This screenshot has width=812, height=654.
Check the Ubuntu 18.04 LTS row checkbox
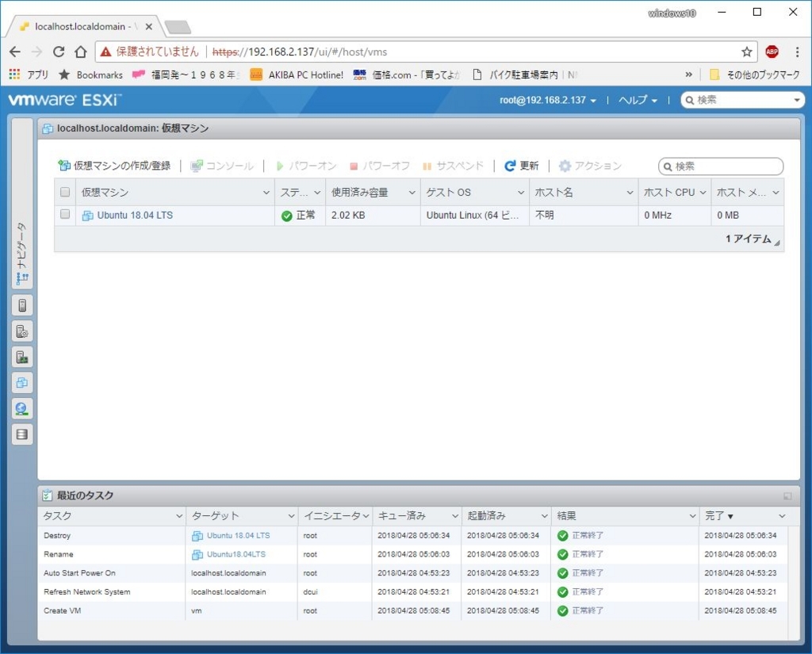coord(65,214)
